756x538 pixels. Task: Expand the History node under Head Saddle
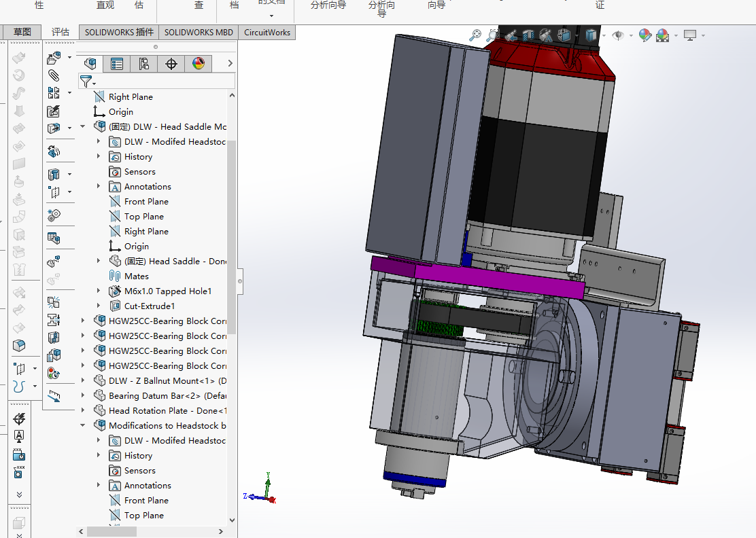[x=99, y=156]
